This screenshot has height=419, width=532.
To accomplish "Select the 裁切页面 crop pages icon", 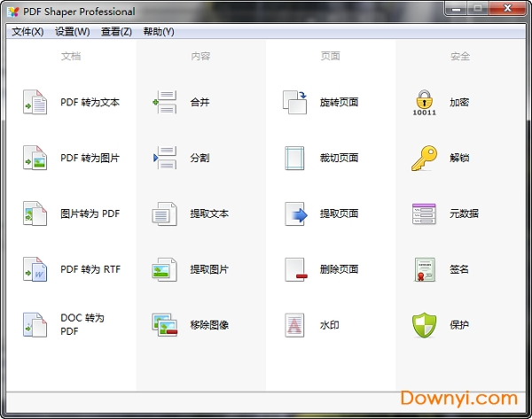I will coord(294,159).
